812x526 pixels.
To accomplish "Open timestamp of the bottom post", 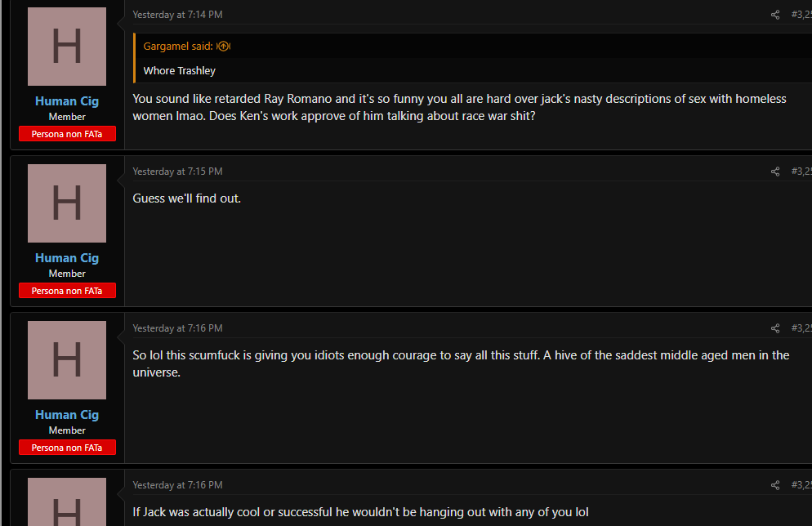I will [177, 485].
